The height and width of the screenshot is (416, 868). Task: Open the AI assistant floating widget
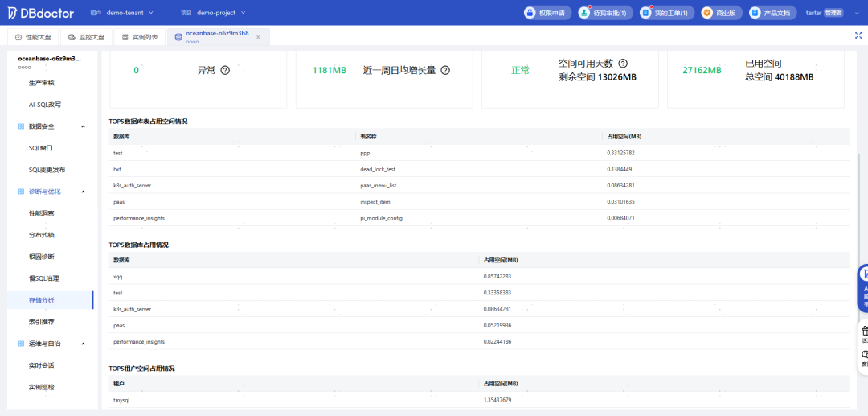(862, 288)
